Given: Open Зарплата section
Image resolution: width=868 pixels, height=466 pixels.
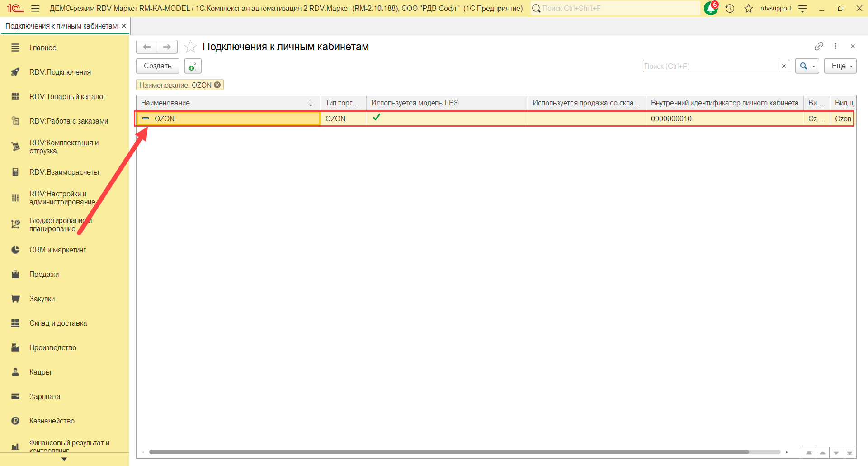Looking at the screenshot, I should coord(64,396).
